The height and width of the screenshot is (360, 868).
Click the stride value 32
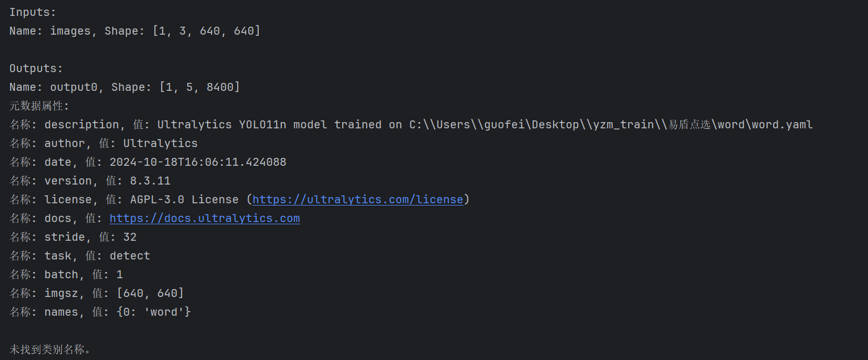130,237
